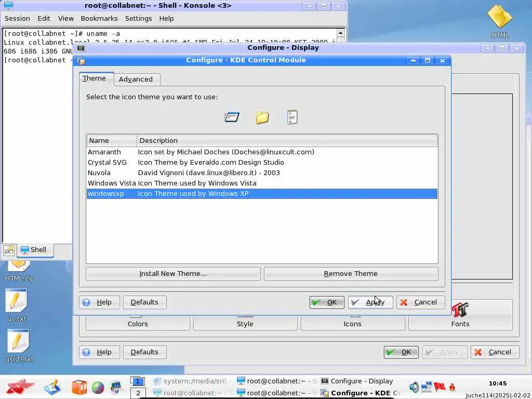Open the Session menu in Konsole
The width and height of the screenshot is (532, 399).
point(17,19)
